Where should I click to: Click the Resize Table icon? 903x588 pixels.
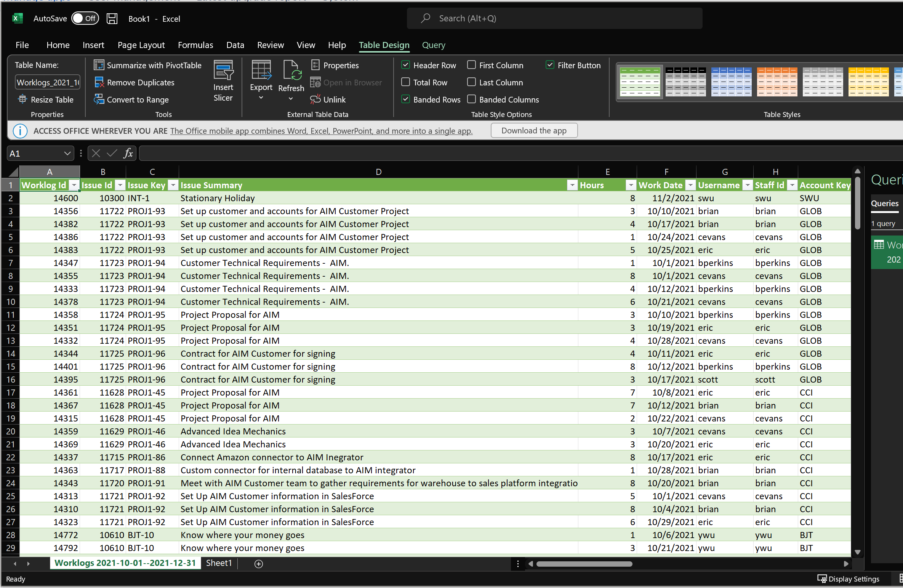22,99
